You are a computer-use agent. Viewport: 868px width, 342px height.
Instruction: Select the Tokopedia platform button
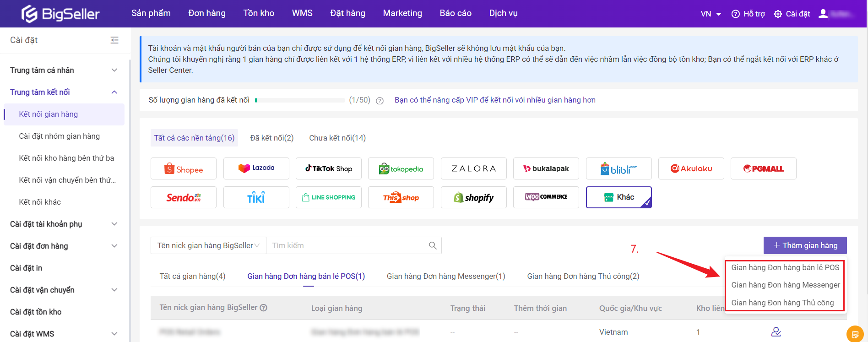click(401, 168)
